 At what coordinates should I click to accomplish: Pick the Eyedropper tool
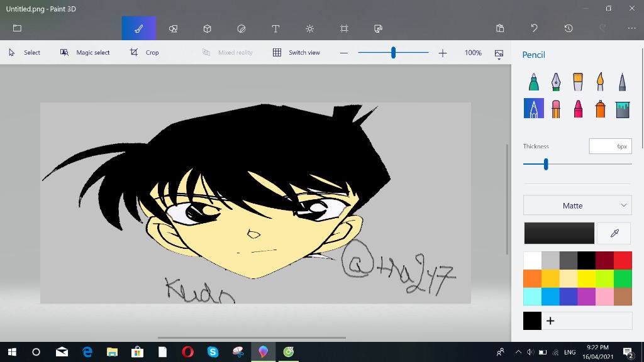[614, 233]
